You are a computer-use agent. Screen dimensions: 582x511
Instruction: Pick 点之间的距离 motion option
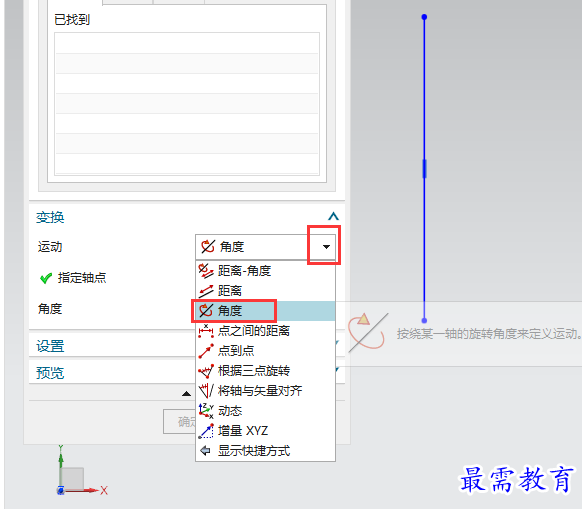[265, 331]
